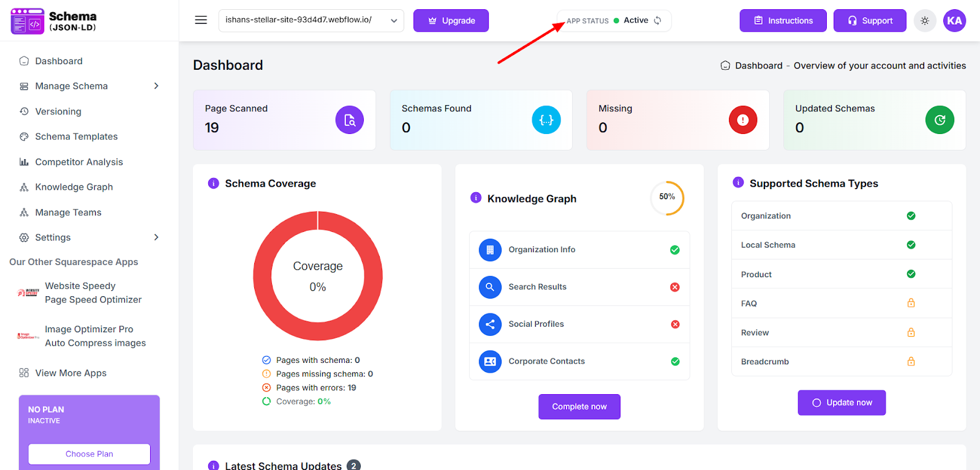Screen dimensions: 980x470
Task: Open the KA user avatar menu
Action: coord(954,21)
